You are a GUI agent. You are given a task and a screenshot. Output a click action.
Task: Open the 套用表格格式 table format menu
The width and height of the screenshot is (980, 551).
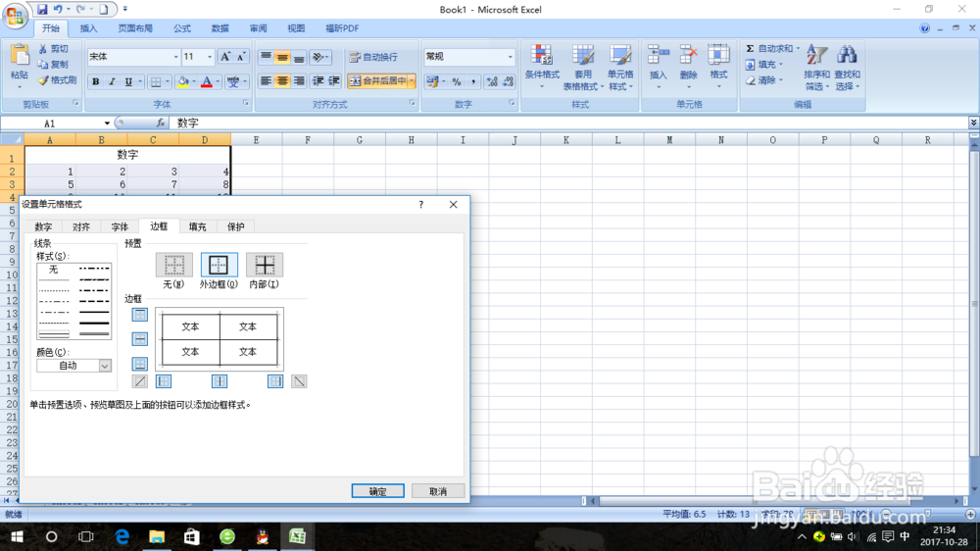coord(582,67)
